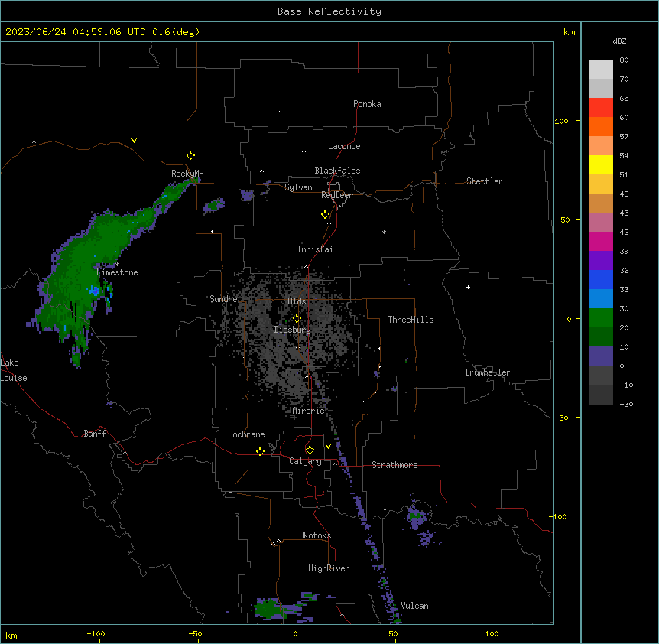The image size is (659, 644).
Task: Click the HighRiver label
Action: point(329,568)
